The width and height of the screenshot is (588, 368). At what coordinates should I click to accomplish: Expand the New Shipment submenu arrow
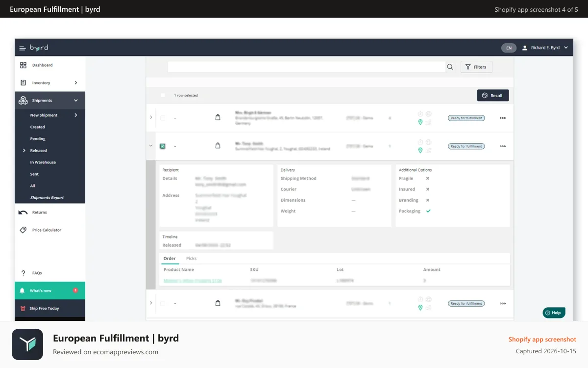click(x=76, y=115)
